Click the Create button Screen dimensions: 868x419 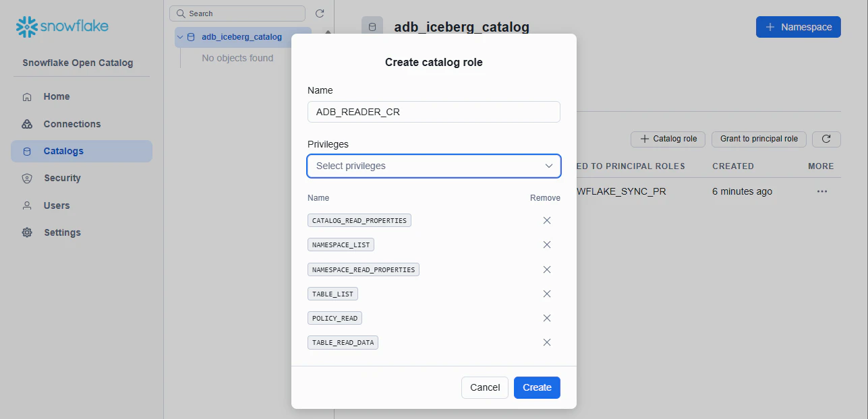coord(537,387)
